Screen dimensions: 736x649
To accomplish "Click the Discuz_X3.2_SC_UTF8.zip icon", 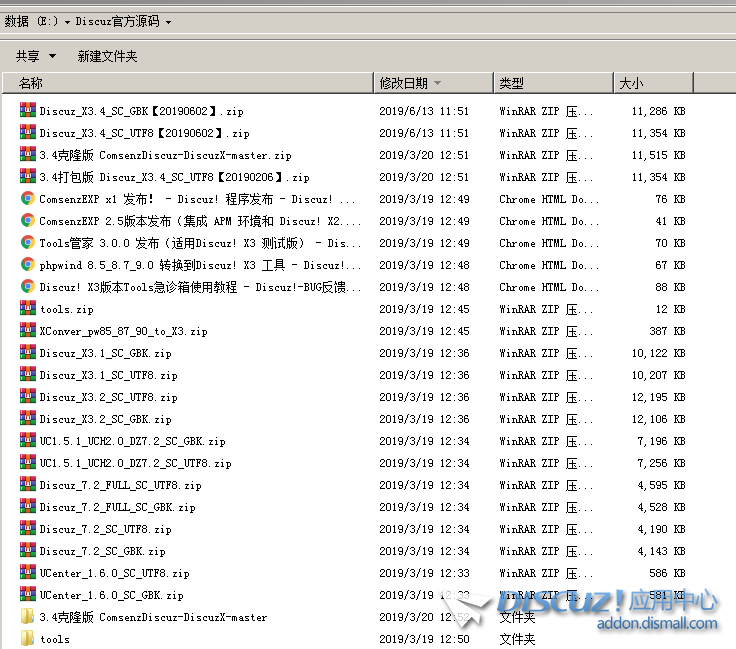I will (x=28, y=397).
